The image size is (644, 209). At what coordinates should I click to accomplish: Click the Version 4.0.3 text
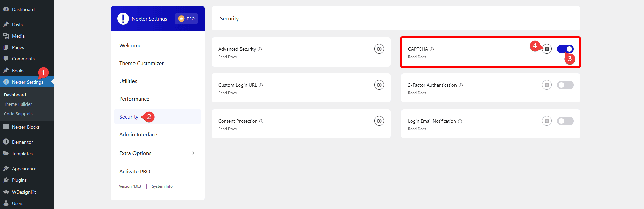click(130, 186)
